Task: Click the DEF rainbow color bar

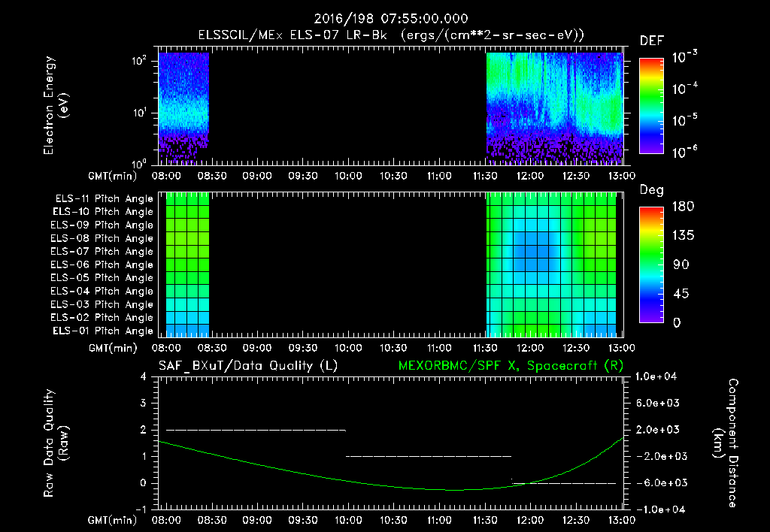Action: tap(652, 106)
